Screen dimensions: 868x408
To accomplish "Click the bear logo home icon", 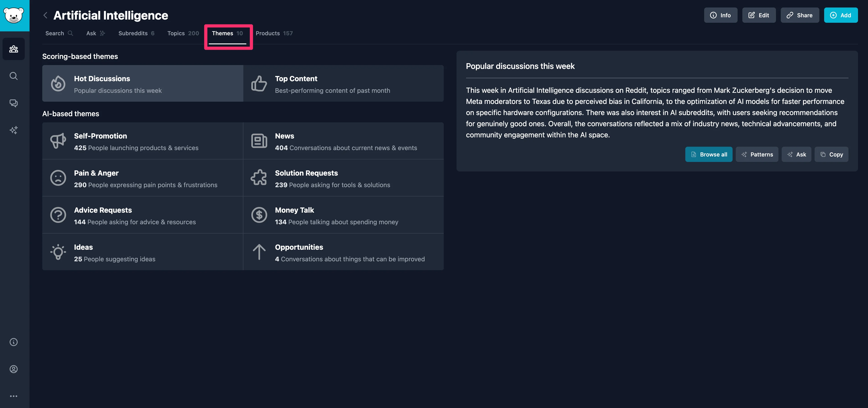I will tap(14, 15).
